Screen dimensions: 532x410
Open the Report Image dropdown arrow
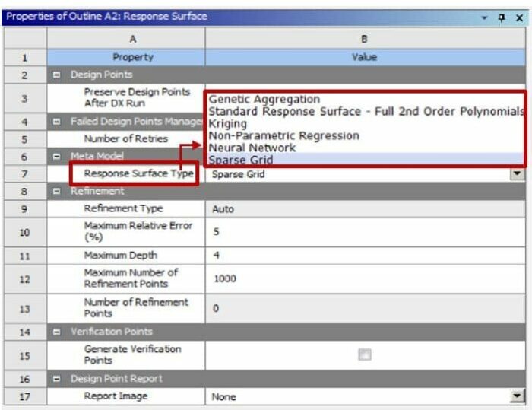point(518,396)
